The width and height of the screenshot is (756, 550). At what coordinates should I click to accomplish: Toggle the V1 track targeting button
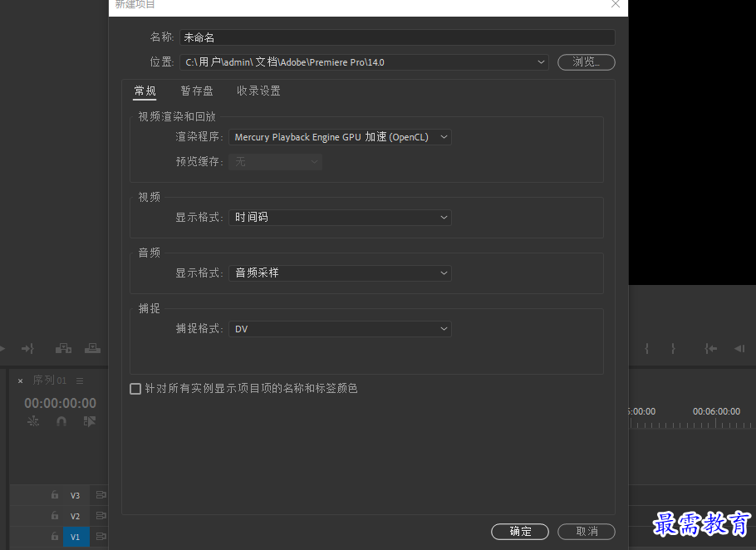[x=76, y=537]
